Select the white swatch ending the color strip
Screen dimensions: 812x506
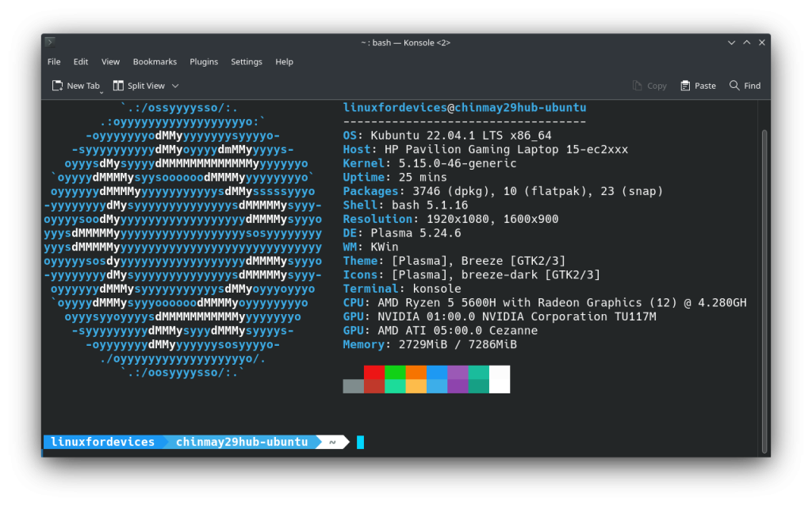[500, 379]
